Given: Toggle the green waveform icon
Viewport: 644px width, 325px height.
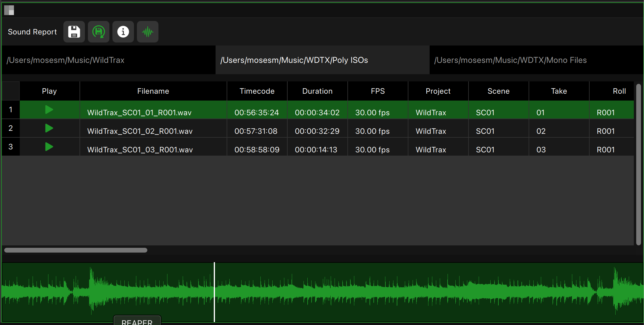Looking at the screenshot, I should pyautogui.click(x=147, y=32).
